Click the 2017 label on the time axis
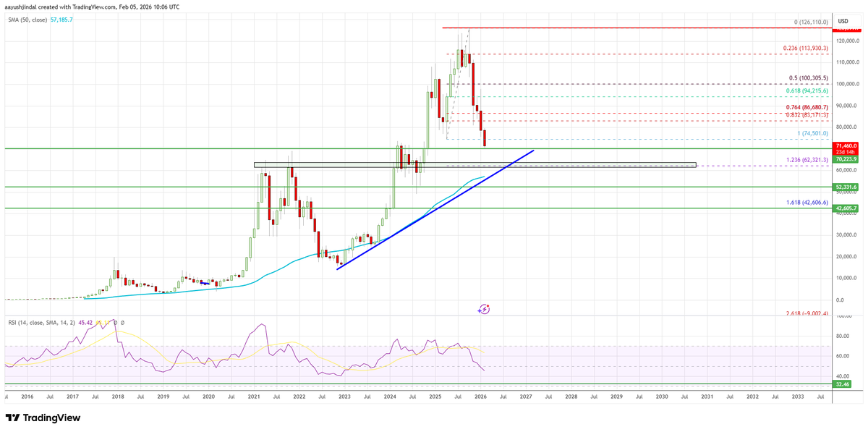Image resolution: width=868 pixels, height=432 pixels. pyautogui.click(x=72, y=397)
